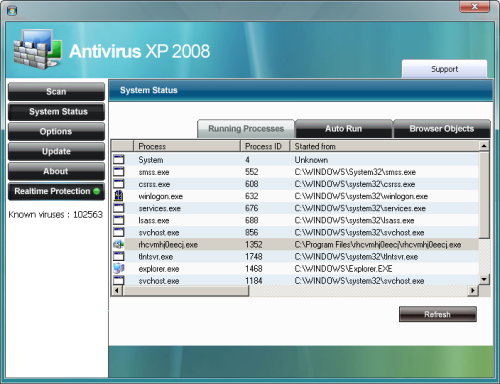Click the Antivirus XP 2008 firewall logo
This screenshot has height=384, width=500.
(x=37, y=49)
